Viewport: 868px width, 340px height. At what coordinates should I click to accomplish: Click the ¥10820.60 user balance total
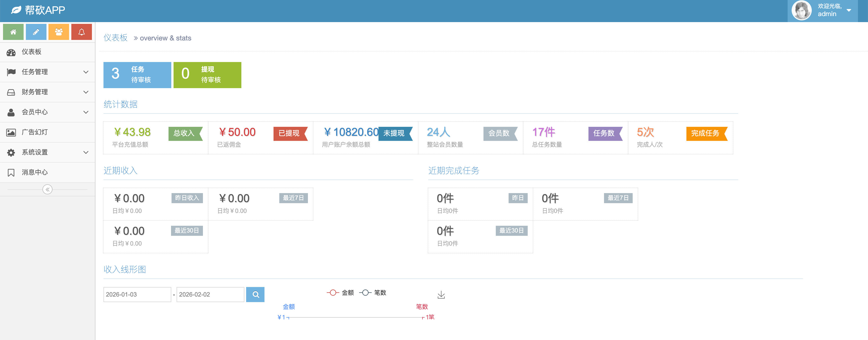(351, 132)
